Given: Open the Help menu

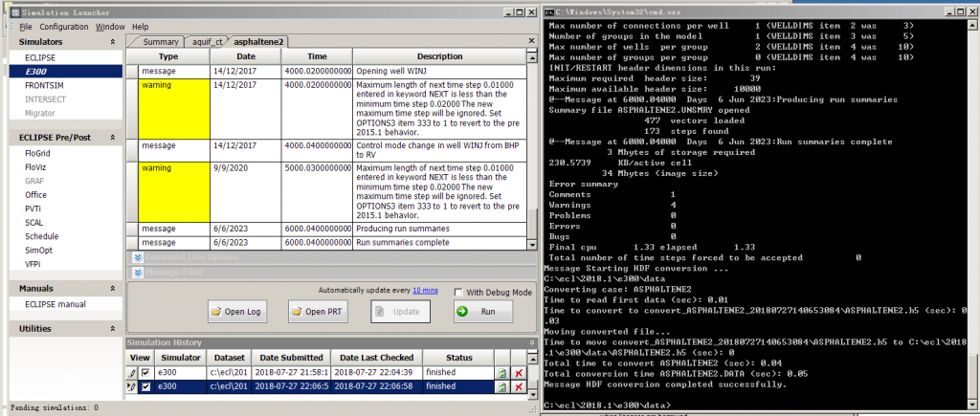Looking at the screenshot, I should [x=140, y=27].
